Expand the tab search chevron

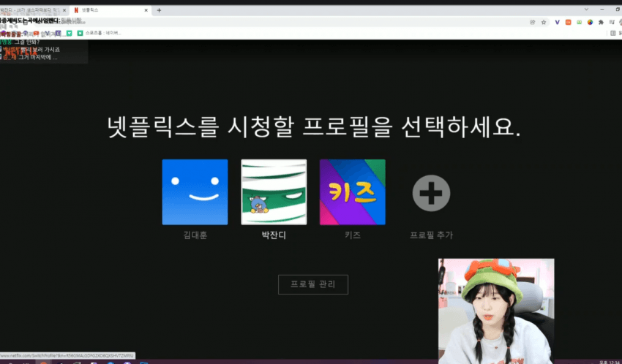586,9
